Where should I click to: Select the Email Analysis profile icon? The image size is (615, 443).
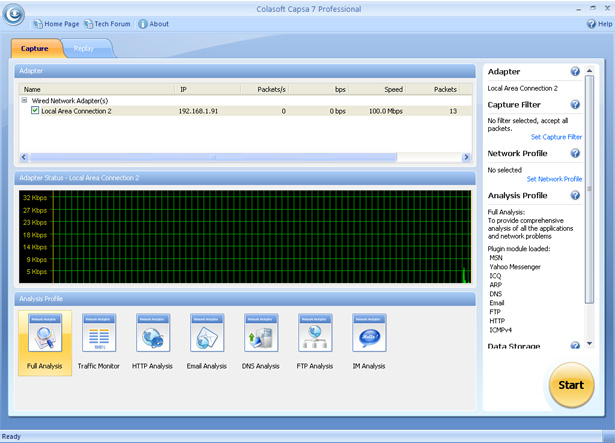pyautogui.click(x=207, y=342)
